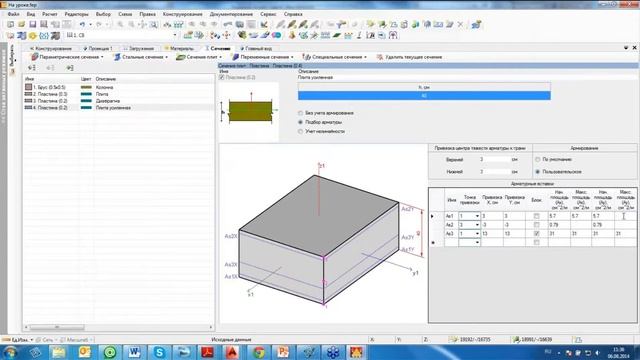Open PowerPoint from the taskbar

[x=283, y=352]
